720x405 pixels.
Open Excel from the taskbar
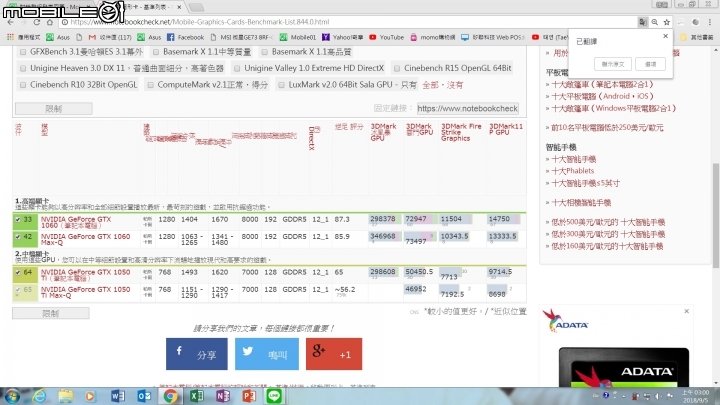click(197, 396)
